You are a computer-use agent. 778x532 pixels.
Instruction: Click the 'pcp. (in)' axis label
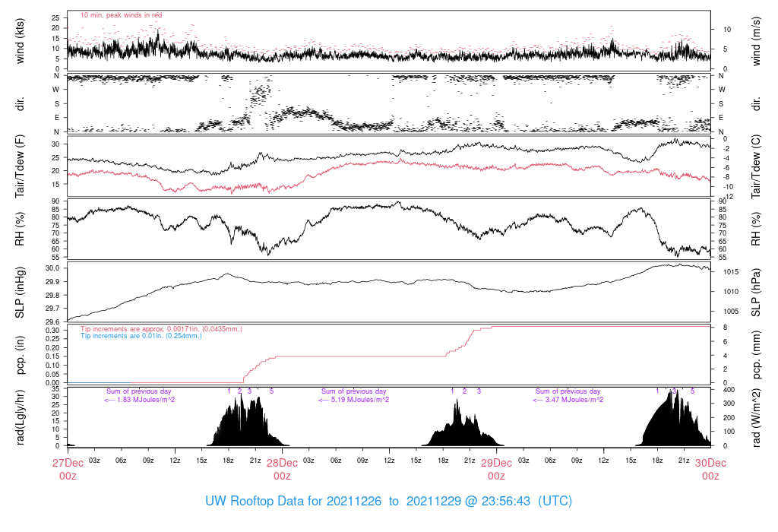[20, 356]
